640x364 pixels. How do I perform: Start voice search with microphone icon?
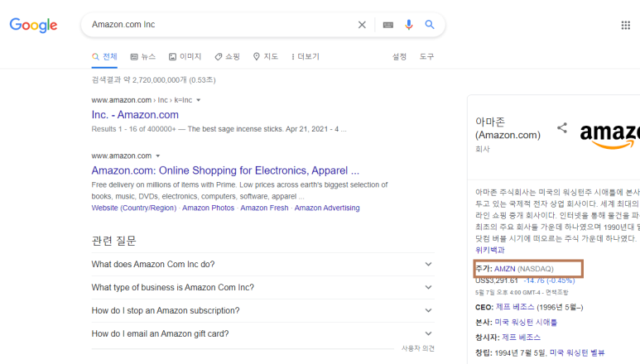tap(408, 25)
